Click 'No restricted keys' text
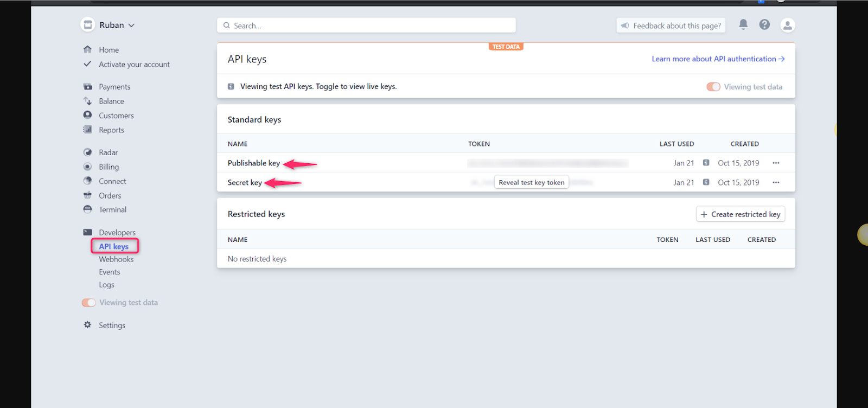 257,259
